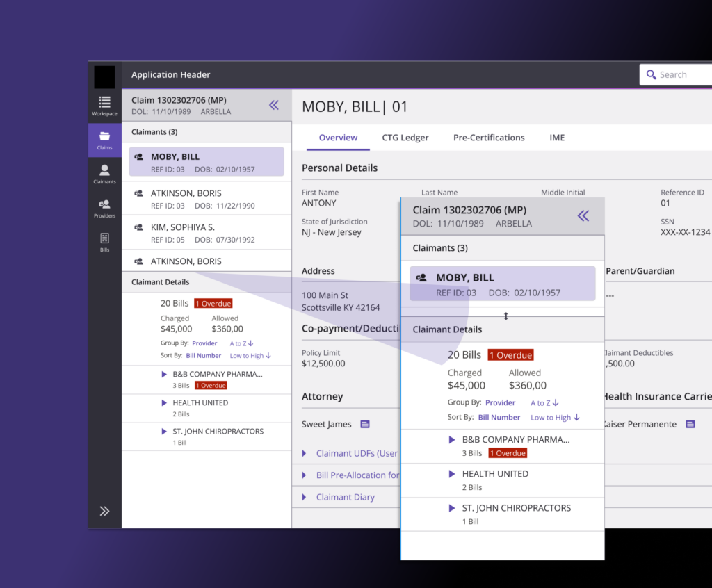Click the note icon next to Sweet James

click(x=365, y=424)
